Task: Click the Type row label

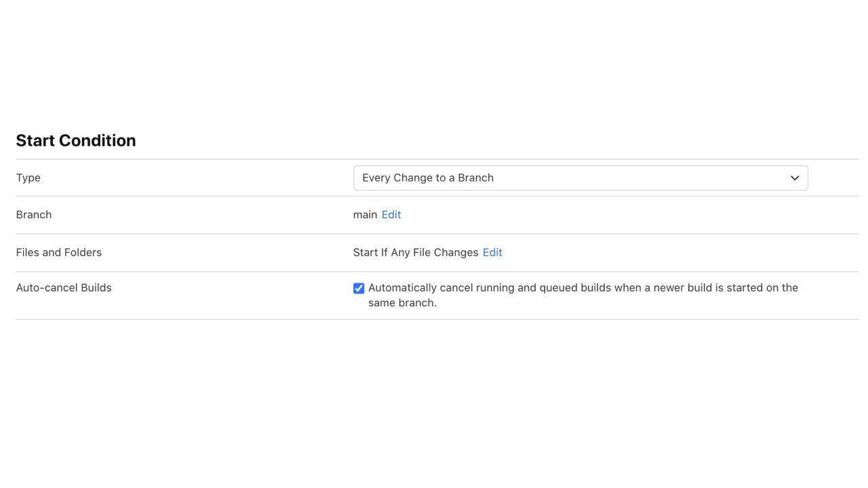Action: point(28,178)
